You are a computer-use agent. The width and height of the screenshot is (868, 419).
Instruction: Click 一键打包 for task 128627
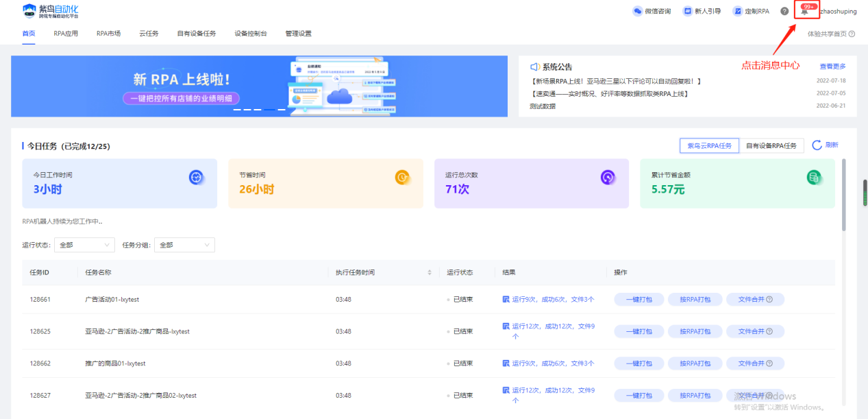click(638, 396)
